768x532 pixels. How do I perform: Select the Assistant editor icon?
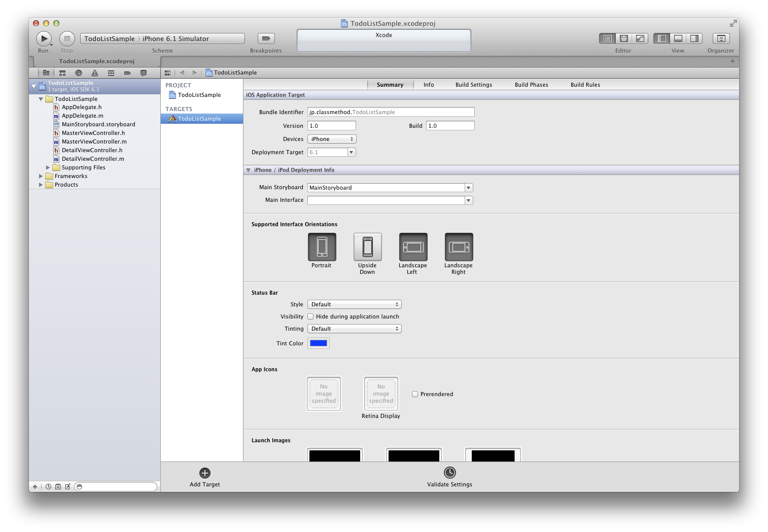(624, 39)
